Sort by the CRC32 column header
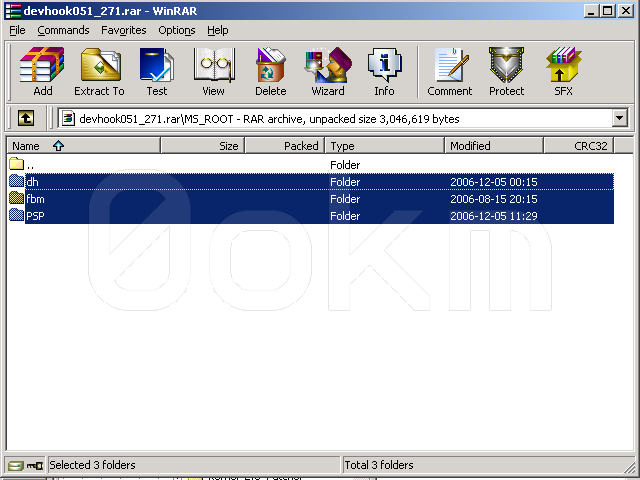This screenshot has height=480, width=640. pyautogui.click(x=579, y=146)
